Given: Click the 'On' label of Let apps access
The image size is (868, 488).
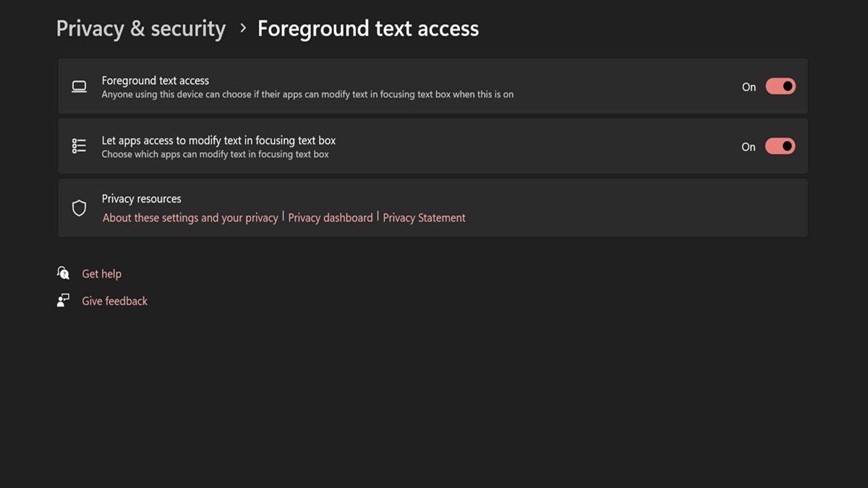Looking at the screenshot, I should pyautogui.click(x=749, y=147).
